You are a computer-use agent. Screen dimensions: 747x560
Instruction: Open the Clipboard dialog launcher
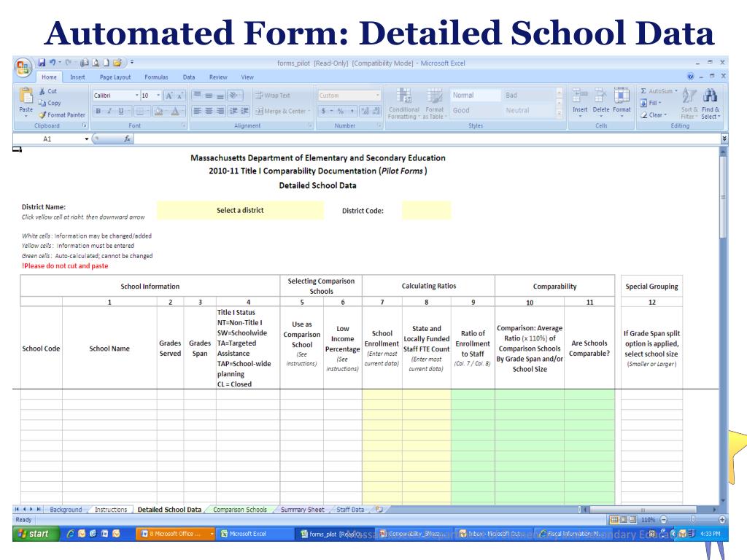click(85, 125)
